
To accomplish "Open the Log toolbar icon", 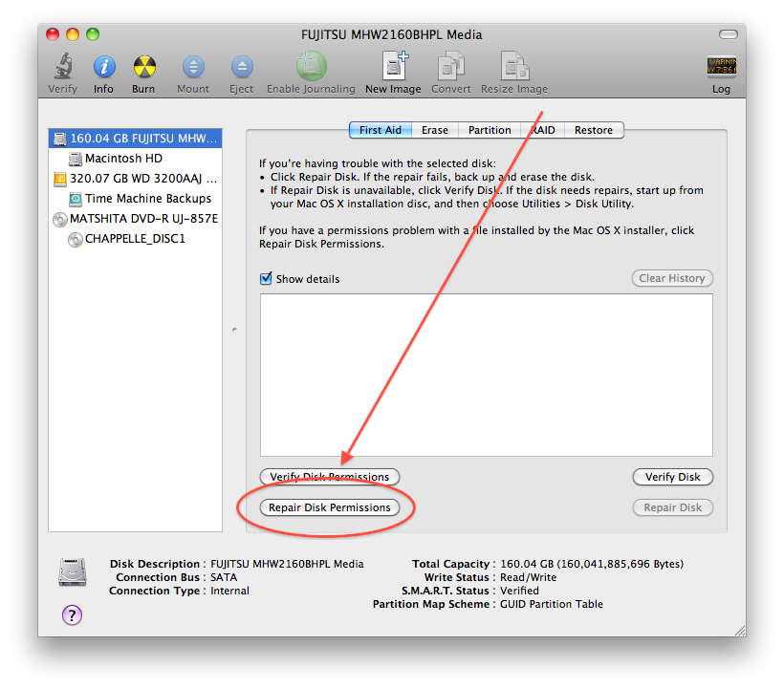I will [721, 66].
